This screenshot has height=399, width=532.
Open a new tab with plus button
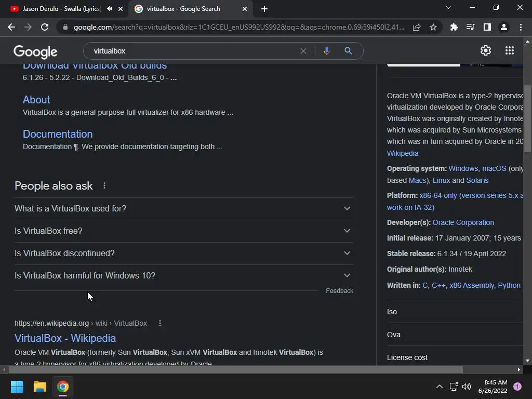tap(264, 9)
